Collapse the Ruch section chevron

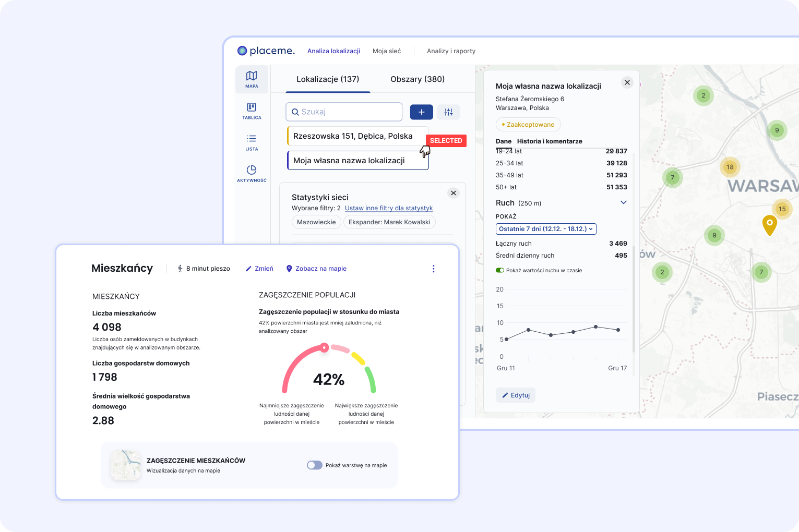(623, 202)
